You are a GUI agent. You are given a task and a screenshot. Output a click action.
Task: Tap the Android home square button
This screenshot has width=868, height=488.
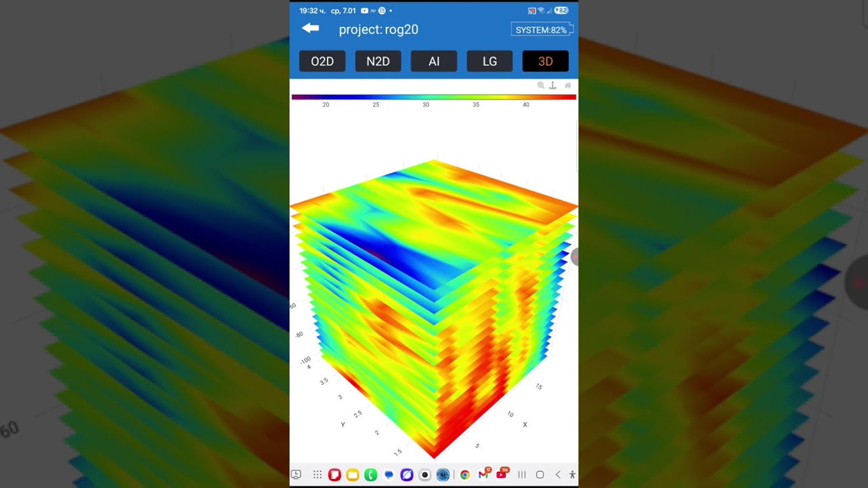pos(540,475)
